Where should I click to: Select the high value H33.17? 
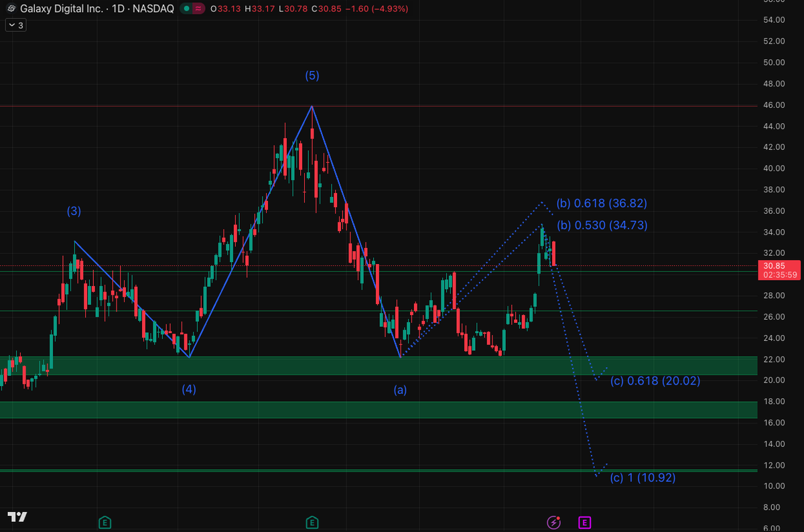tap(260, 9)
